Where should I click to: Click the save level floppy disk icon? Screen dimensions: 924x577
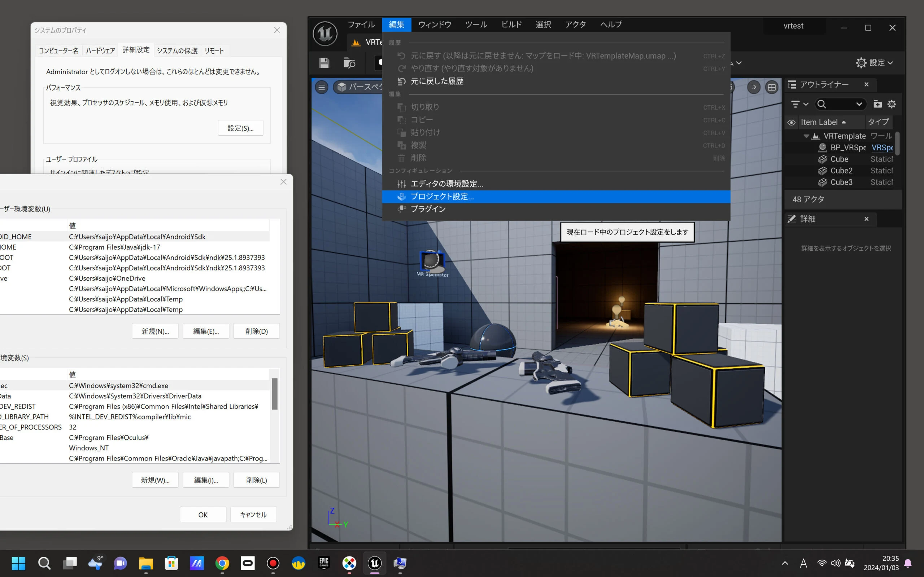pos(324,63)
